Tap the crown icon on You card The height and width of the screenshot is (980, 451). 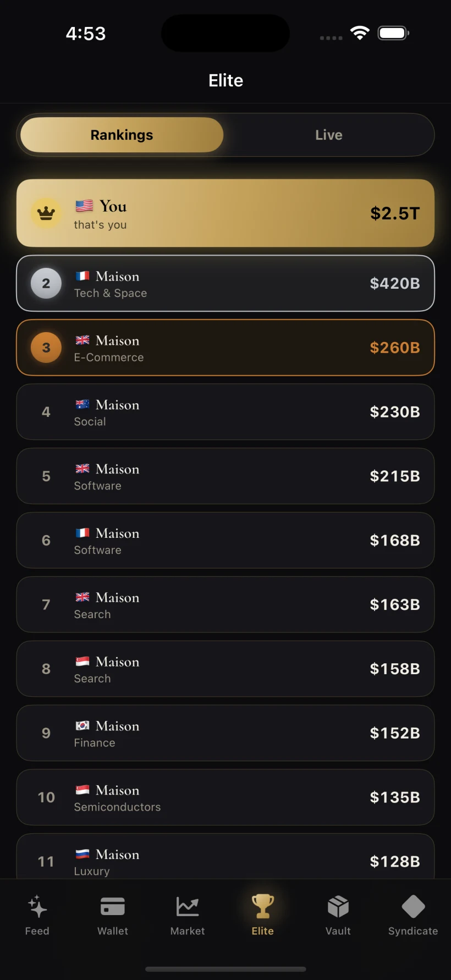point(46,213)
